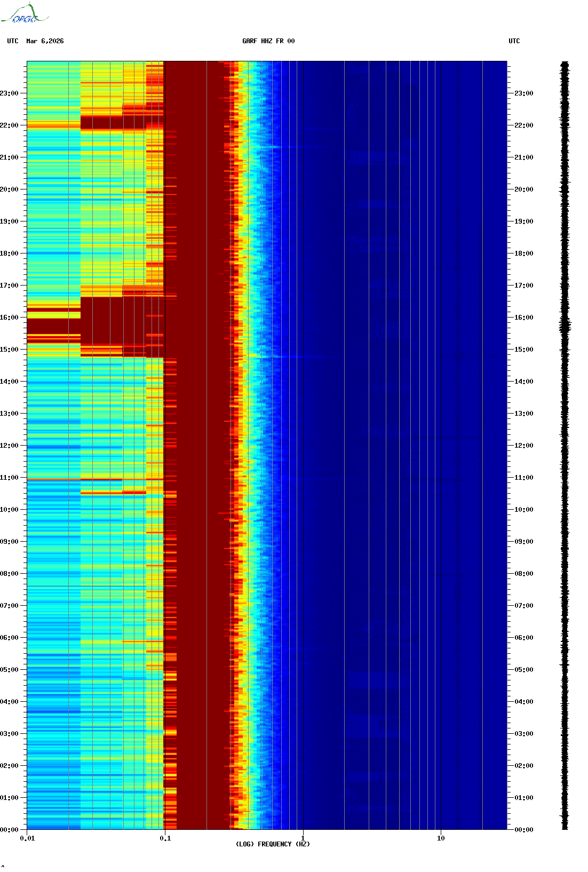
Task: Click the 00:00 label on the left axis
Action: click(9, 830)
